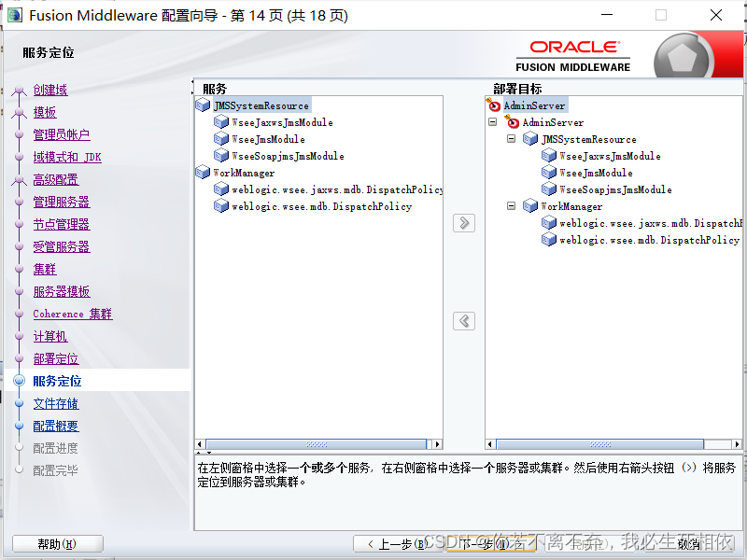Go to 集群 step
This screenshot has height=560, width=747.
(x=45, y=269)
